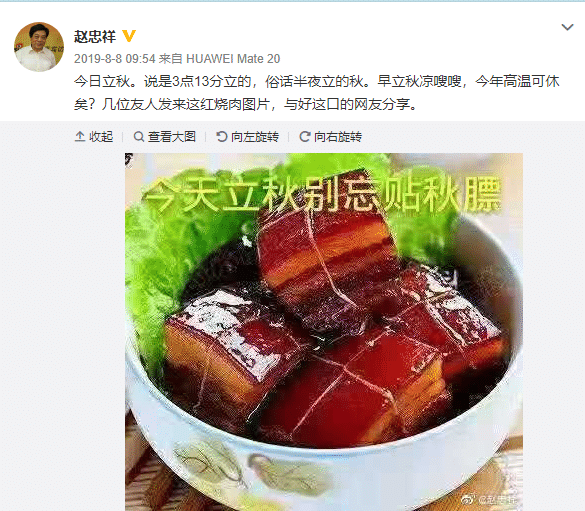Click the magnifier view-large icon
Image resolution: width=585 pixels, height=511 pixels.
click(x=139, y=137)
